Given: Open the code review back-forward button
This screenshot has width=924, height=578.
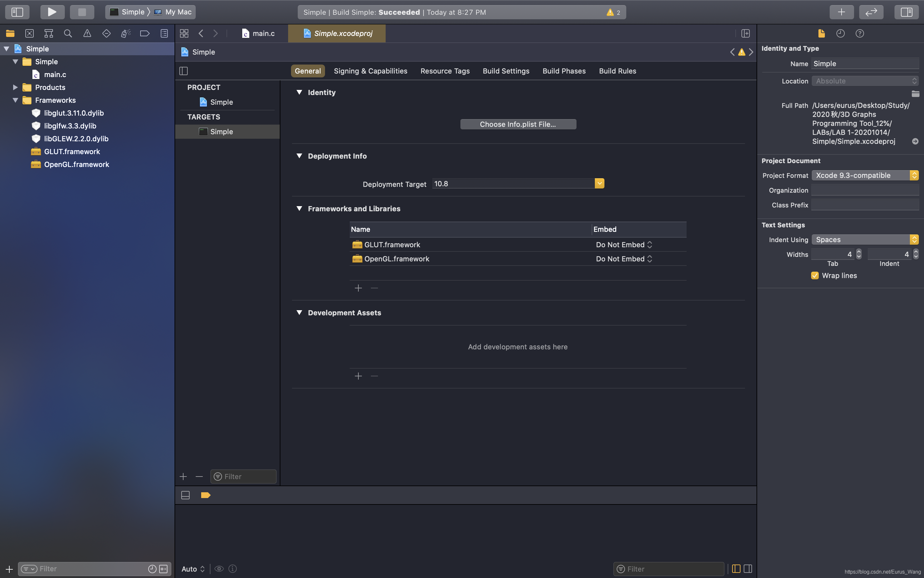Looking at the screenshot, I should pos(871,12).
